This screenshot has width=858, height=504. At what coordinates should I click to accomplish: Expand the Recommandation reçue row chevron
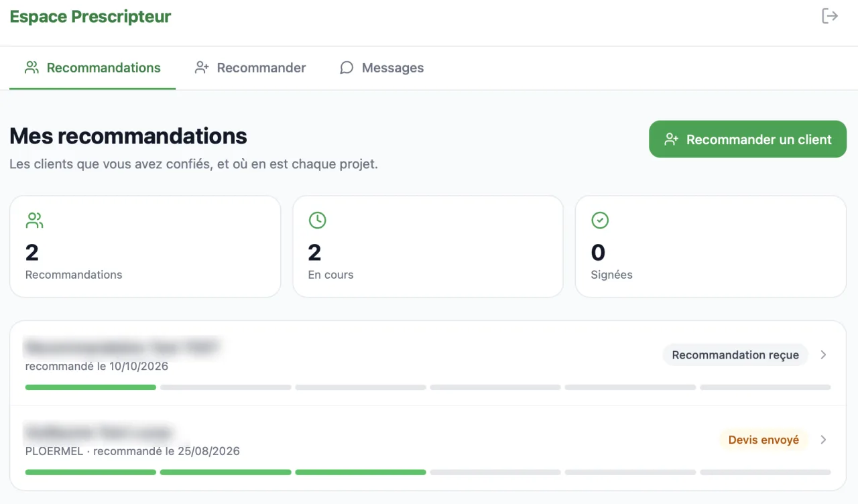point(823,355)
